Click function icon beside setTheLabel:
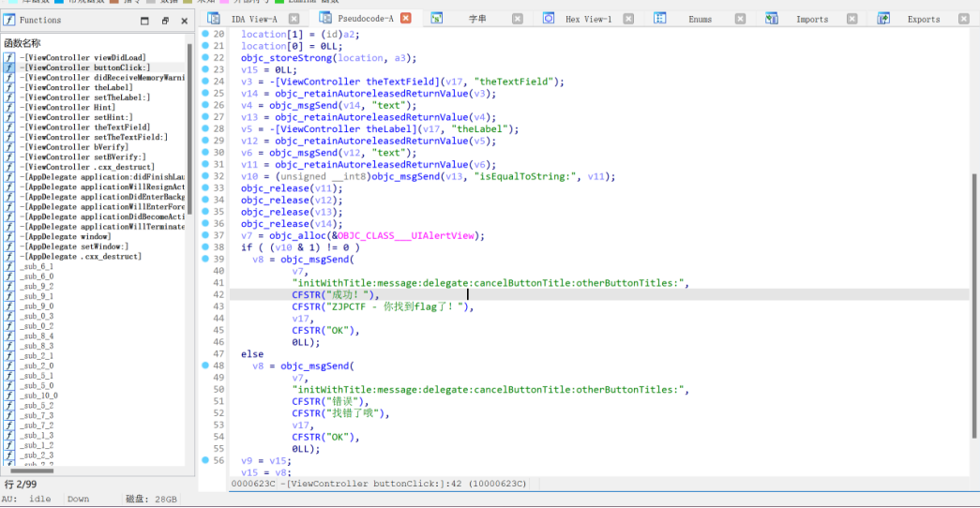980x508 pixels. coord(8,97)
